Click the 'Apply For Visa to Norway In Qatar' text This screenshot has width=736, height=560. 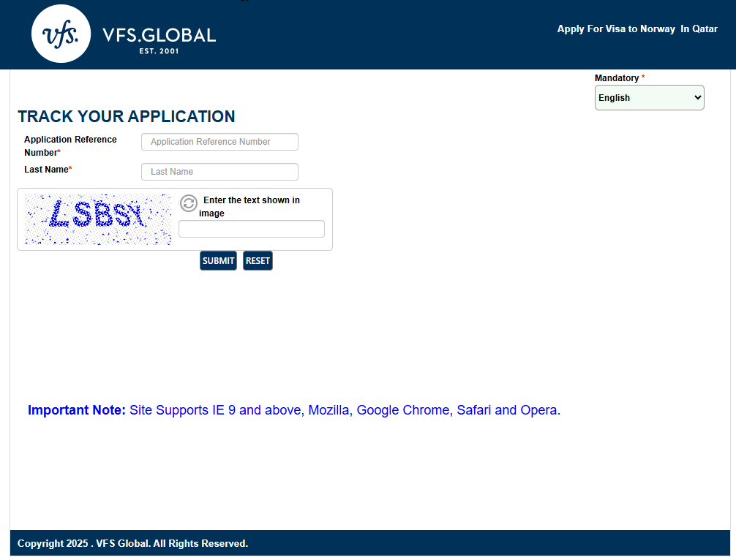(x=637, y=29)
